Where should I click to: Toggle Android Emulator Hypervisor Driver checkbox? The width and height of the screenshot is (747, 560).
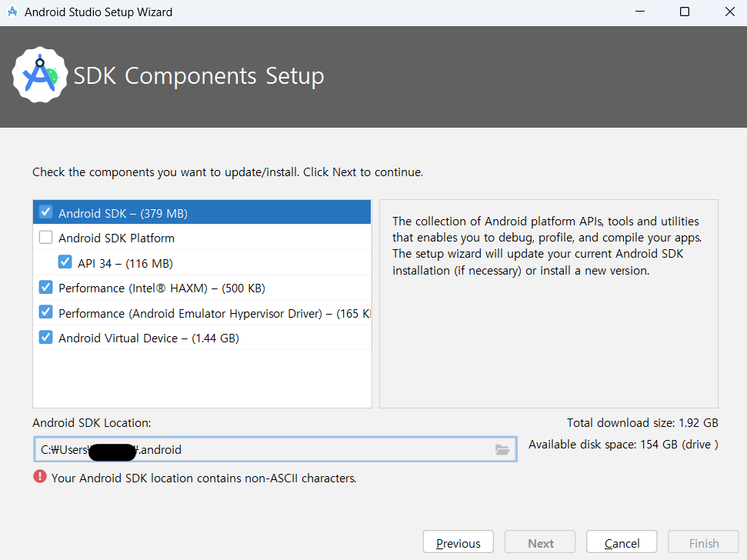45,312
